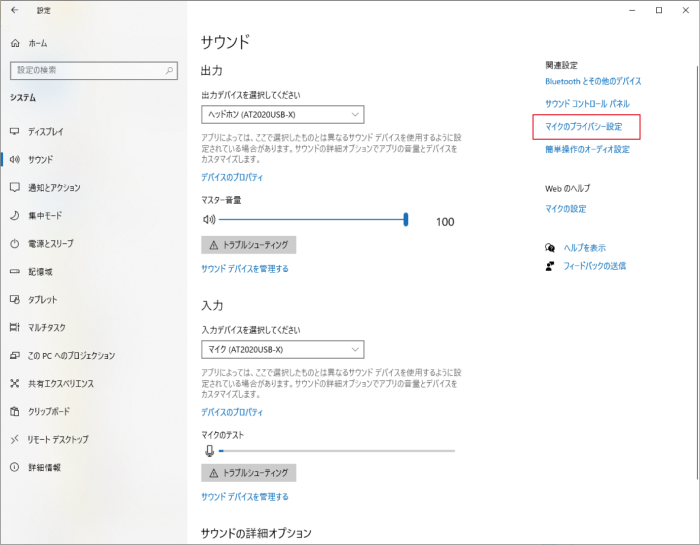The width and height of the screenshot is (700, 545).
Task: Click the Home icon in sidebar
Action: [x=15, y=43]
